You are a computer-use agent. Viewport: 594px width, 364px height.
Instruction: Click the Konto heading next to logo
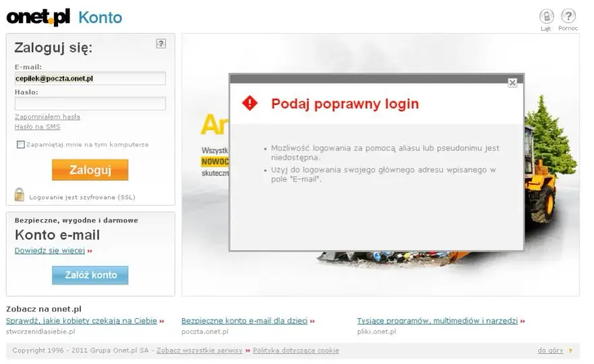[x=100, y=18]
